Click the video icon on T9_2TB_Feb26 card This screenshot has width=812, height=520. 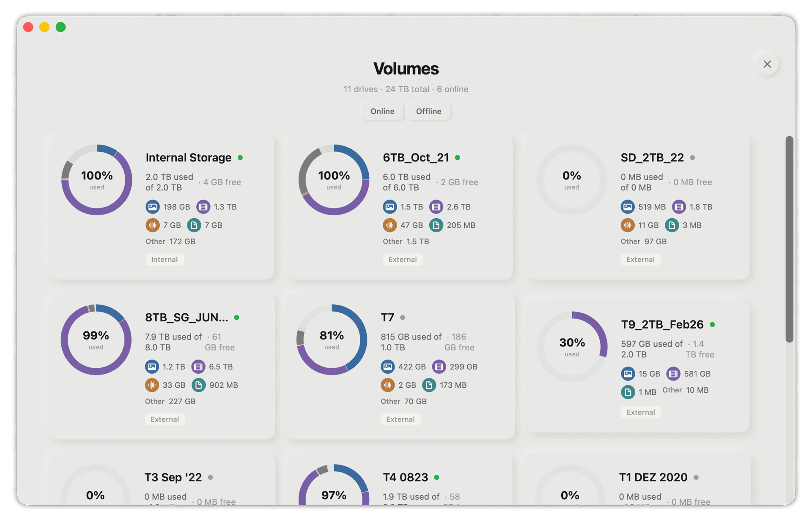tap(673, 374)
